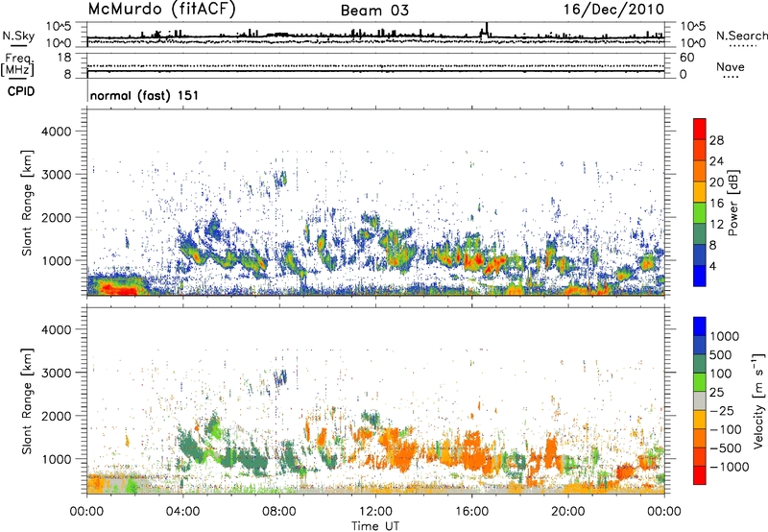Viewport: 768px width, 532px height.
Task: Click the '-1000' label on Velocity colorbar
Action: [730, 467]
